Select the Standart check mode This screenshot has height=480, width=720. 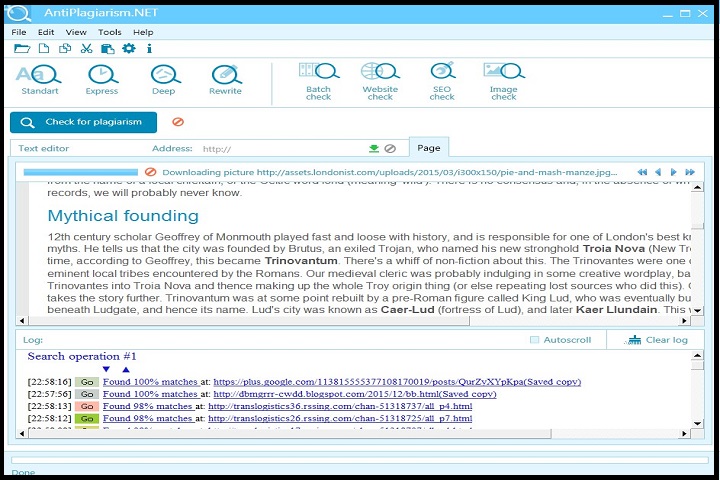(39, 79)
